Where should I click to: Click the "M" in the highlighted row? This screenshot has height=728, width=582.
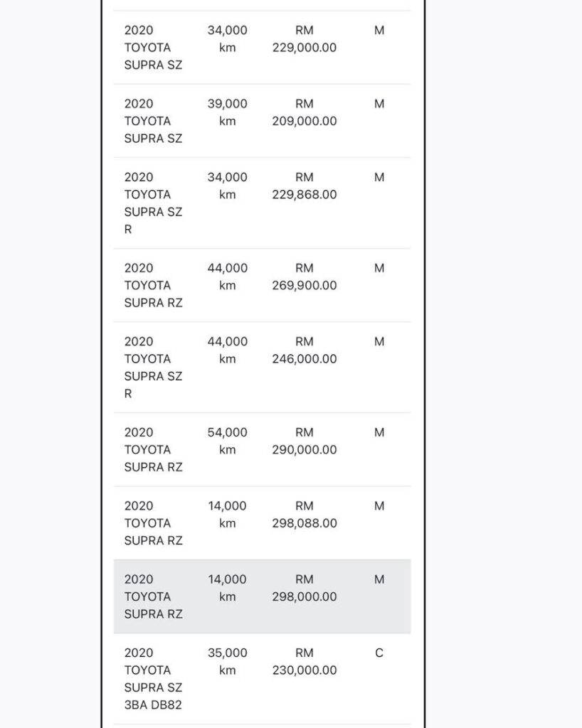[x=379, y=579]
